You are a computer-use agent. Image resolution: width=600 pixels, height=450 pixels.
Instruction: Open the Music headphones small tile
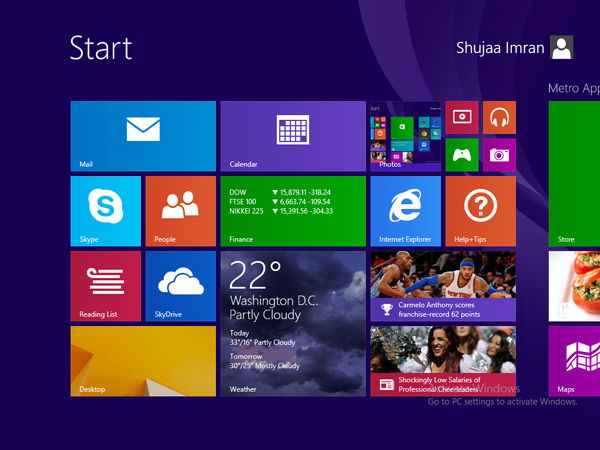coord(499,117)
